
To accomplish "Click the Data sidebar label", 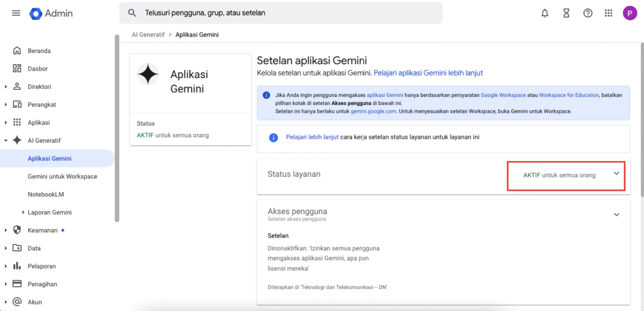I will pos(34,248).
